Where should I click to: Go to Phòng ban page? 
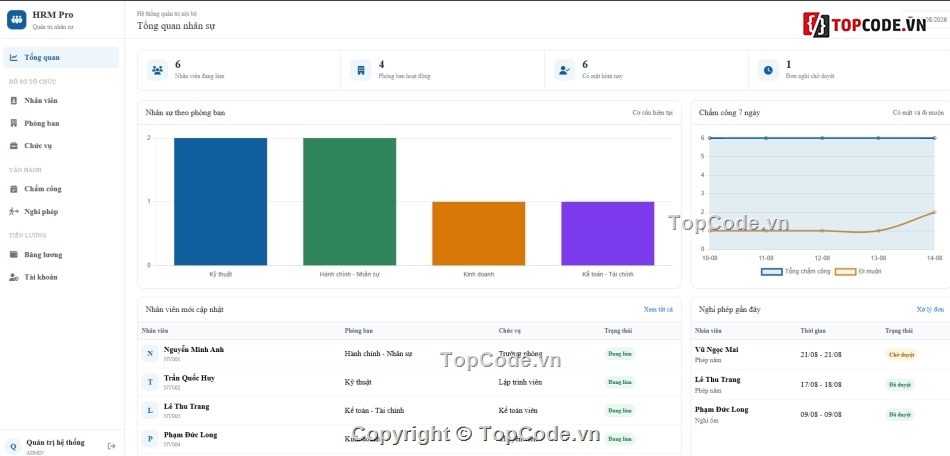point(61,123)
